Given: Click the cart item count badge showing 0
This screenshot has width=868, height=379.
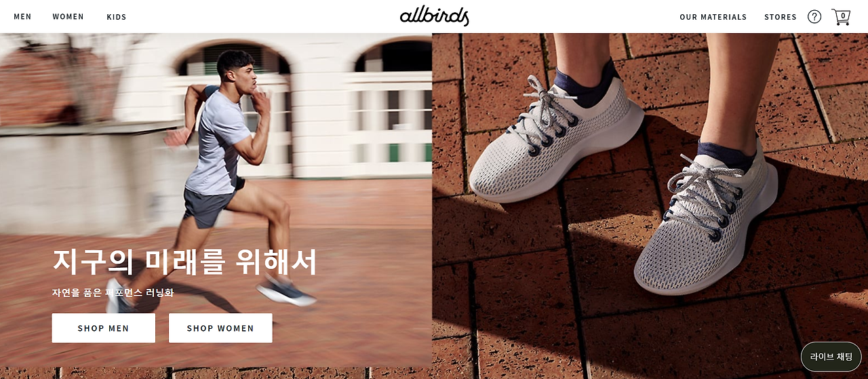Looking at the screenshot, I should coord(843,16).
